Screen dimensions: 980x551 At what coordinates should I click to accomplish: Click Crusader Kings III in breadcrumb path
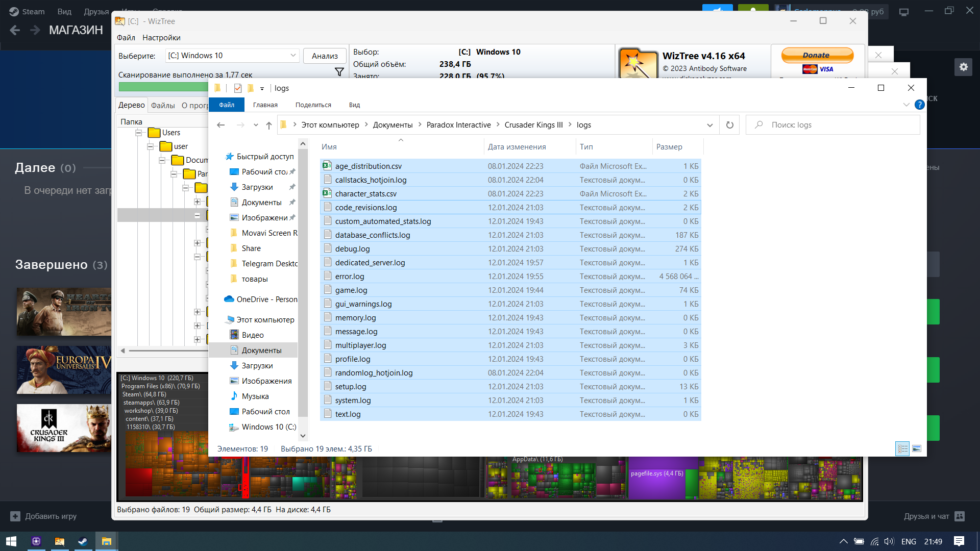tap(533, 125)
